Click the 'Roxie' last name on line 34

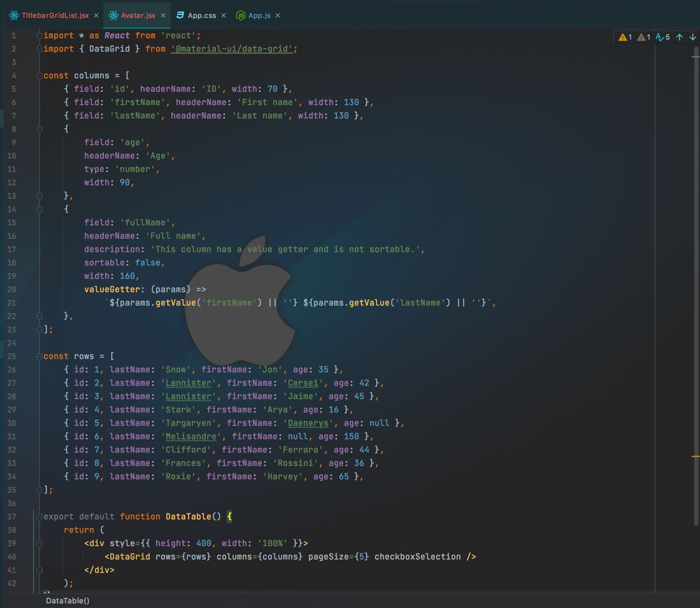tap(178, 477)
